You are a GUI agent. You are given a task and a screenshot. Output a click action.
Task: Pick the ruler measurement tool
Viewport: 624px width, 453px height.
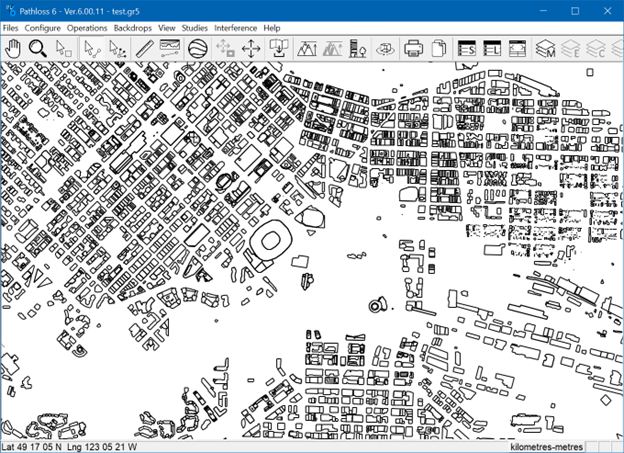[144, 48]
